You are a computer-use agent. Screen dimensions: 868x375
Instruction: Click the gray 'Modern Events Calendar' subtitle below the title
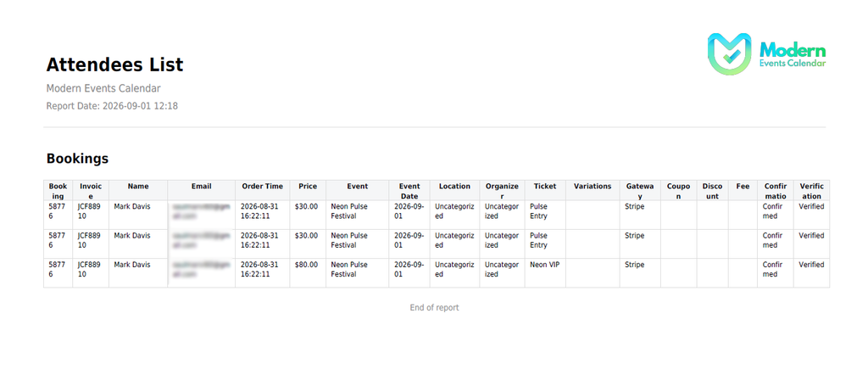(x=103, y=88)
